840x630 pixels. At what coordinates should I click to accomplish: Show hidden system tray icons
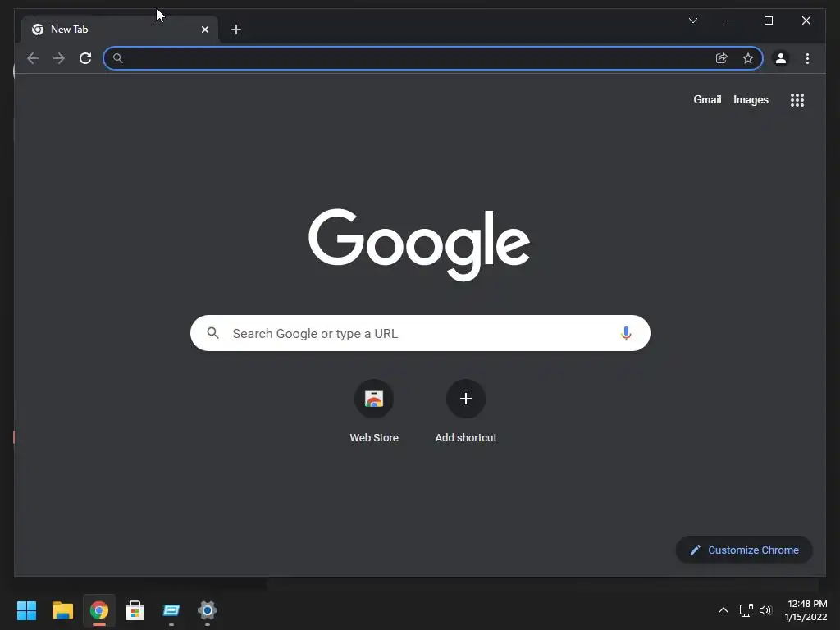pyautogui.click(x=724, y=610)
